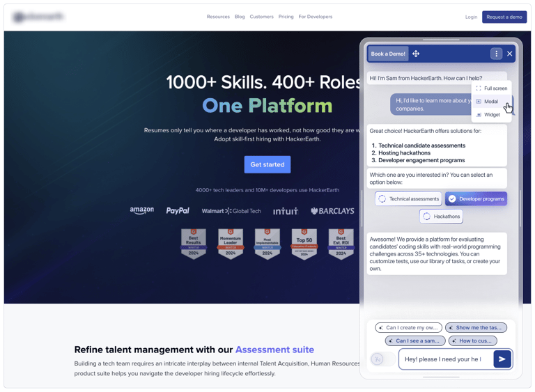Click the PayPal logo
This screenshot has height=392, width=535.
pos(178,211)
